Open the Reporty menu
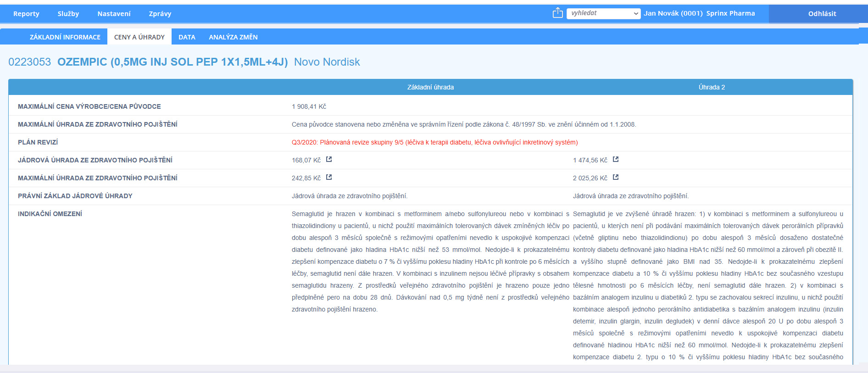The height and width of the screenshot is (373, 868). coord(26,14)
